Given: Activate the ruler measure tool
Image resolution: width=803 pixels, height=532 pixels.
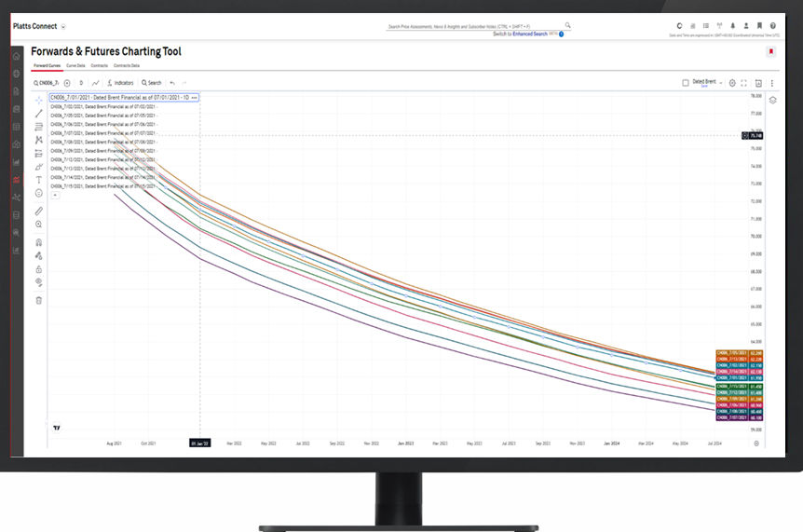Looking at the screenshot, I should (x=38, y=211).
